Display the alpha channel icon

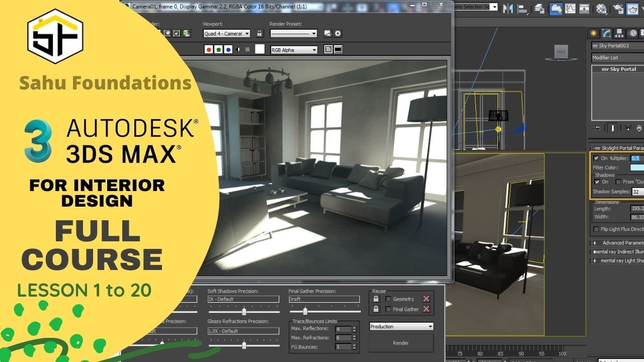tap(238, 49)
